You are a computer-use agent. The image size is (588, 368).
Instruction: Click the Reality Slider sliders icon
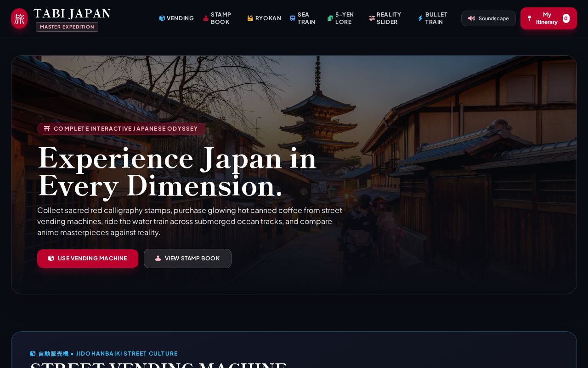click(x=372, y=18)
